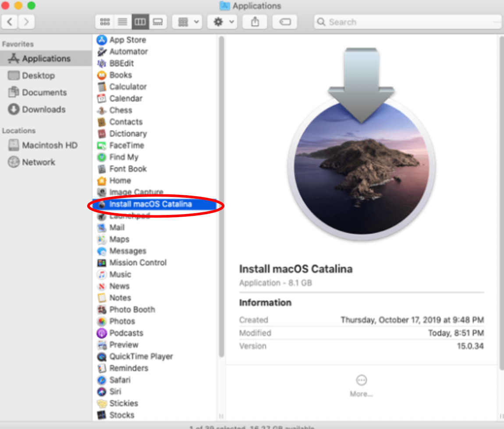Click the Edit Tags toolbar icon

click(x=285, y=21)
